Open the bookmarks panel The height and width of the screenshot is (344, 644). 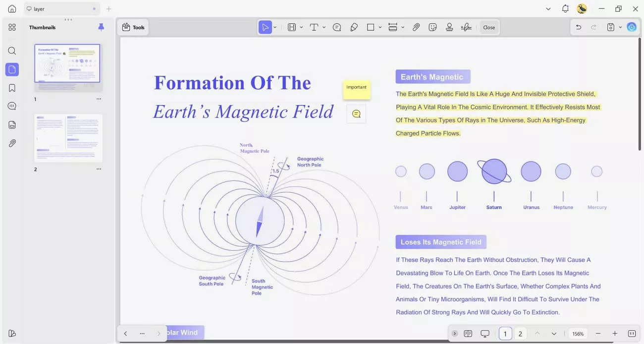point(12,87)
